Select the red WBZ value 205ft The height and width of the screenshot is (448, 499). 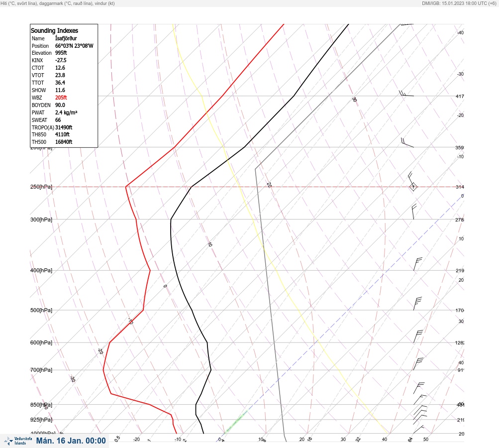[x=61, y=98]
